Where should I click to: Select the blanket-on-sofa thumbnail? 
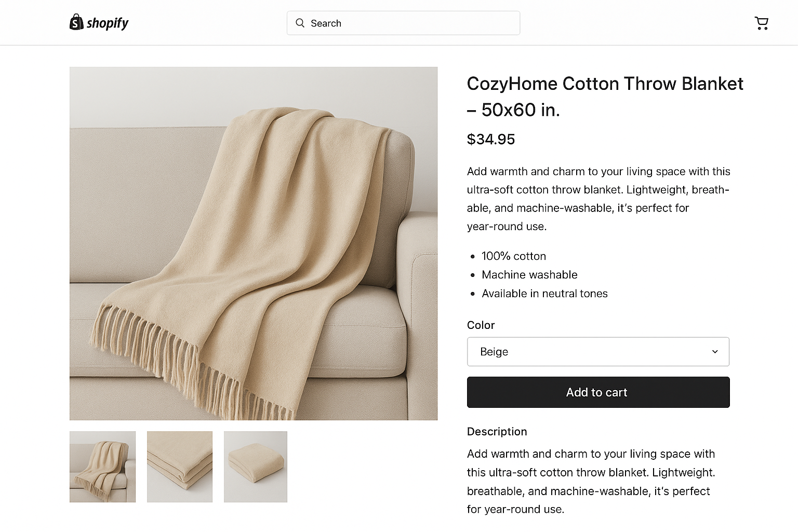[x=102, y=467]
